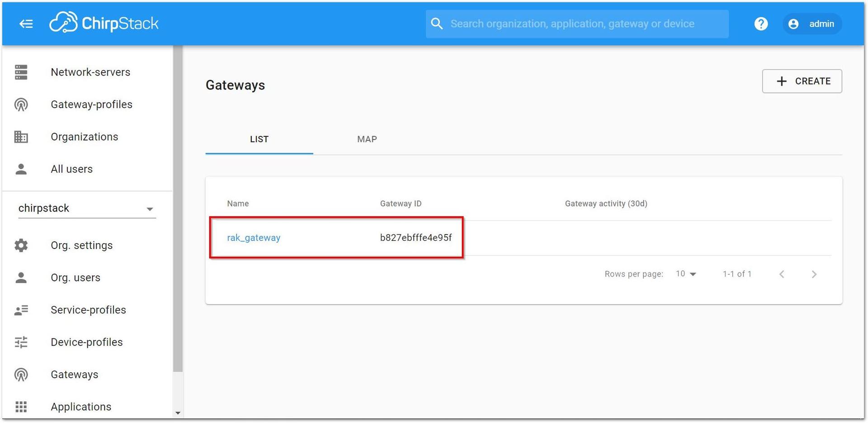Go to next page chevron

point(814,274)
